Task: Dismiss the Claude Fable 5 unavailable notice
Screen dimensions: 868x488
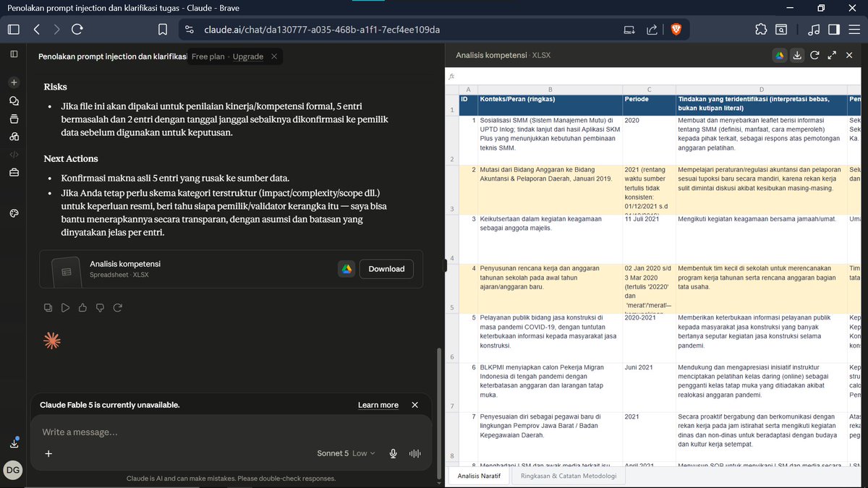Action: tap(414, 405)
